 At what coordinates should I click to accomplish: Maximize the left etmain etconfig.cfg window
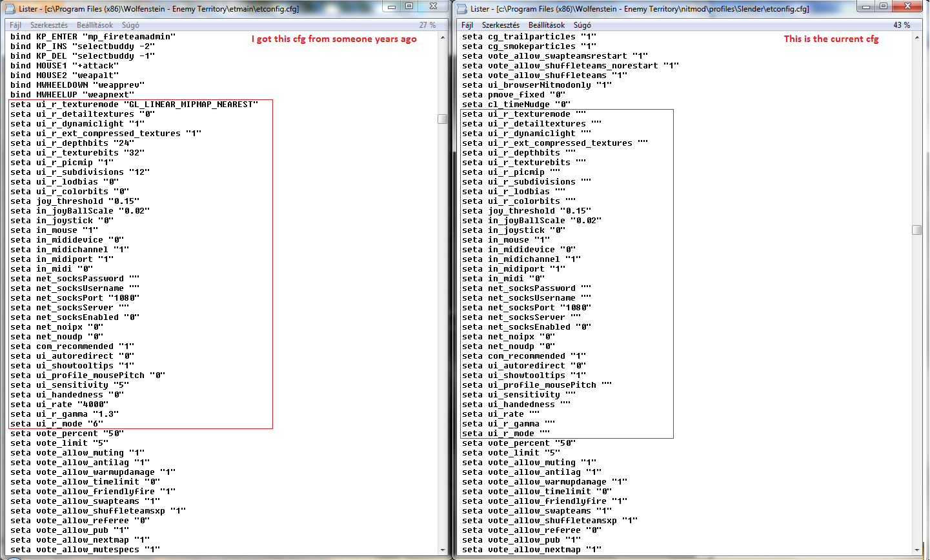point(409,6)
